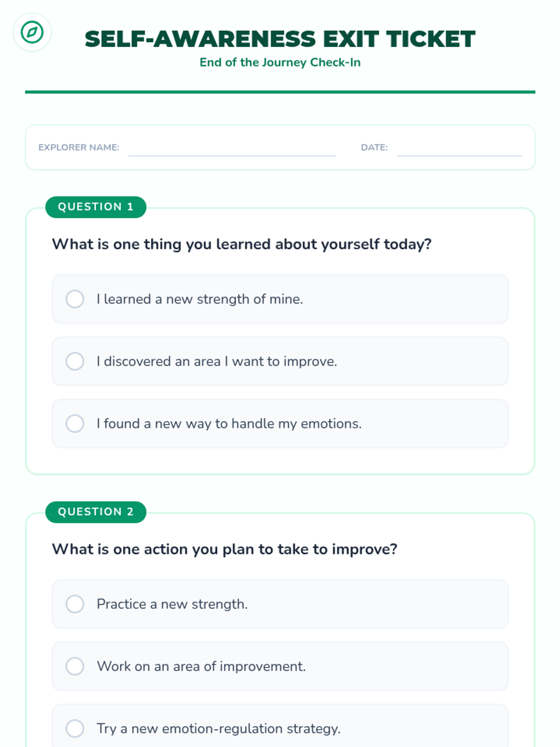Click the Question 1 badge

[x=96, y=207]
